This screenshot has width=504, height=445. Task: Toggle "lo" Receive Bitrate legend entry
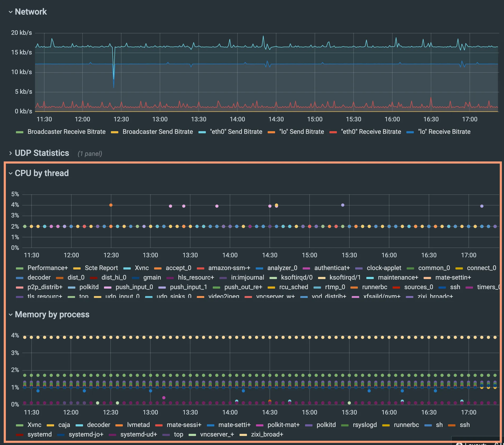pos(444,132)
